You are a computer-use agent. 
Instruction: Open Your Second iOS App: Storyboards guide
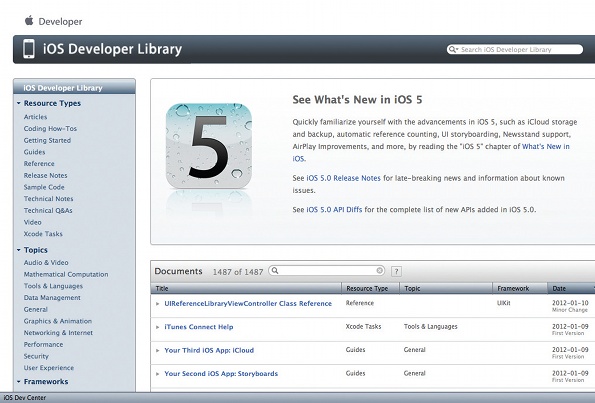click(221, 374)
